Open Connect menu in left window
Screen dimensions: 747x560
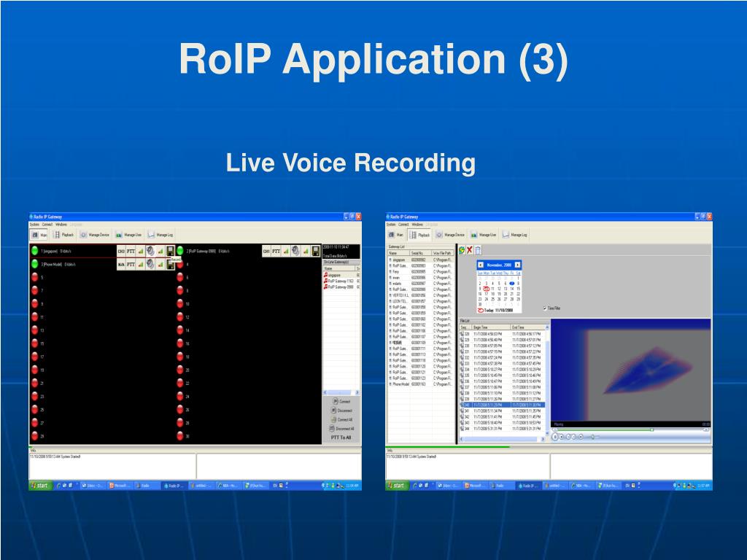click(47, 225)
